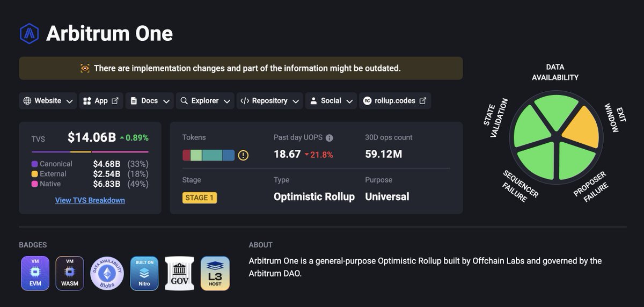This screenshot has width=644, height=307.
Task: Click the ABOUT section heading
Action: point(261,245)
